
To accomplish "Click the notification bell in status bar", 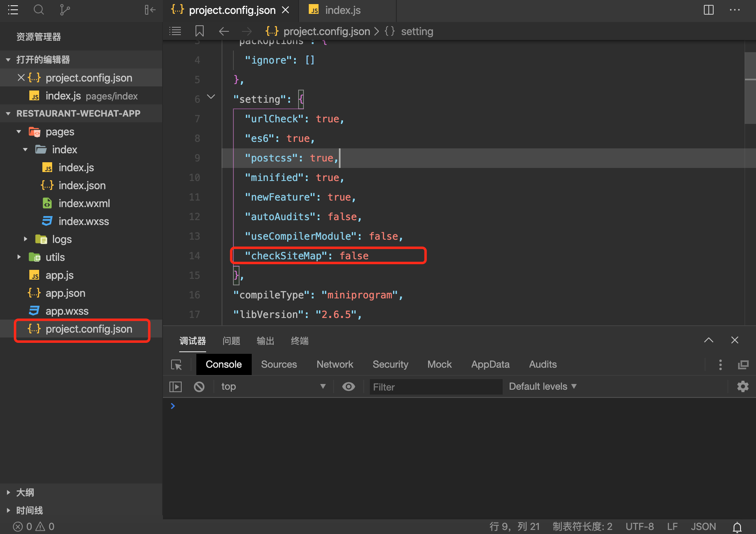I will coord(737,527).
